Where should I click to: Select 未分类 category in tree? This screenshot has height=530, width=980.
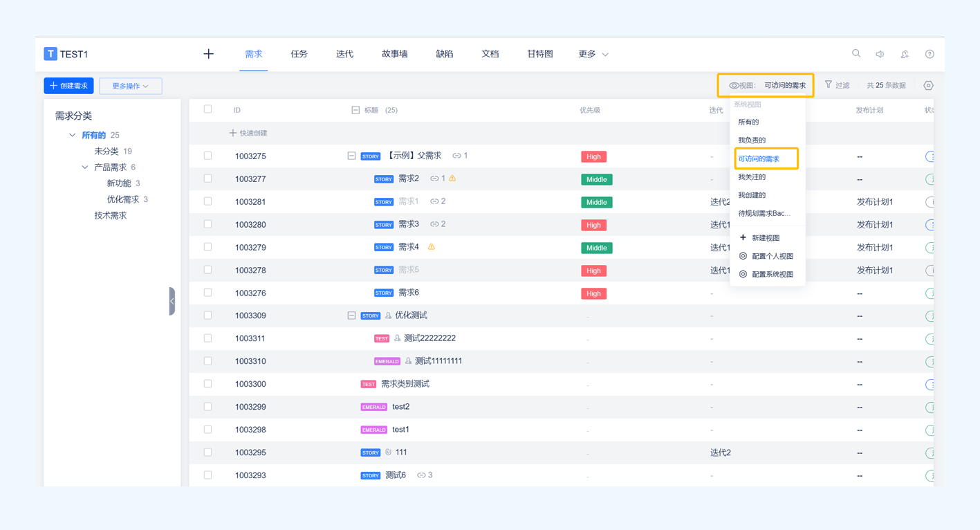coord(107,152)
